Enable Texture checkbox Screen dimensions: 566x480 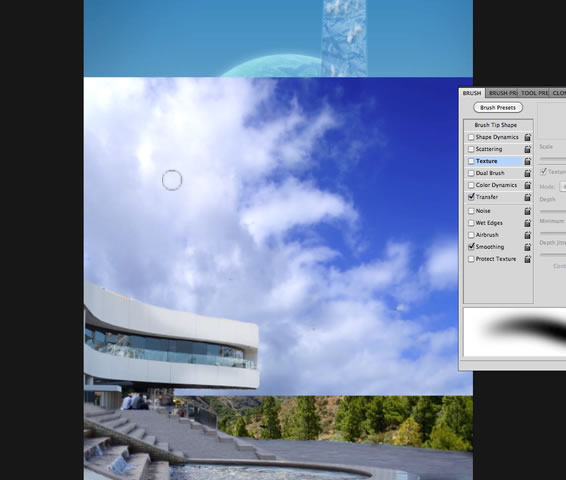[471, 161]
